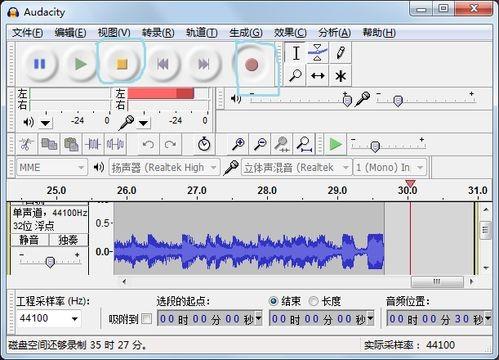The image size is (499, 360).
Task: Click the Trim audio icon
Action: pos(93,145)
